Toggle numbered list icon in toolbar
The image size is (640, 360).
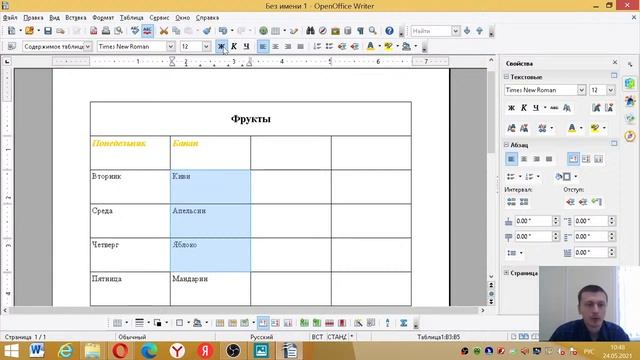pos(317,47)
